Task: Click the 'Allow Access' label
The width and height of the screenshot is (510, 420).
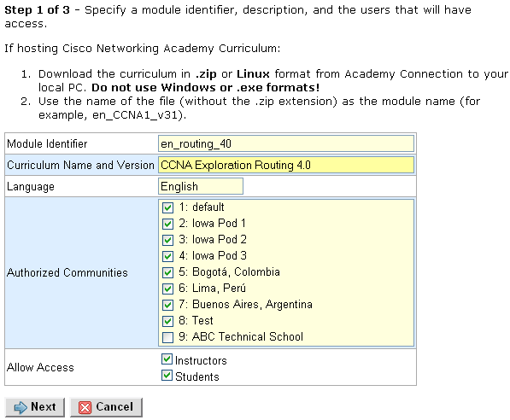Action: [x=40, y=367]
